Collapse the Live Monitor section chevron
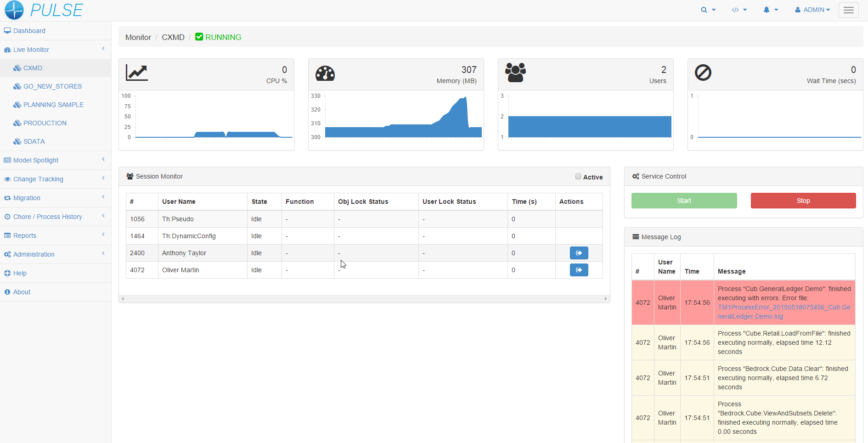The height and width of the screenshot is (443, 868). click(103, 48)
